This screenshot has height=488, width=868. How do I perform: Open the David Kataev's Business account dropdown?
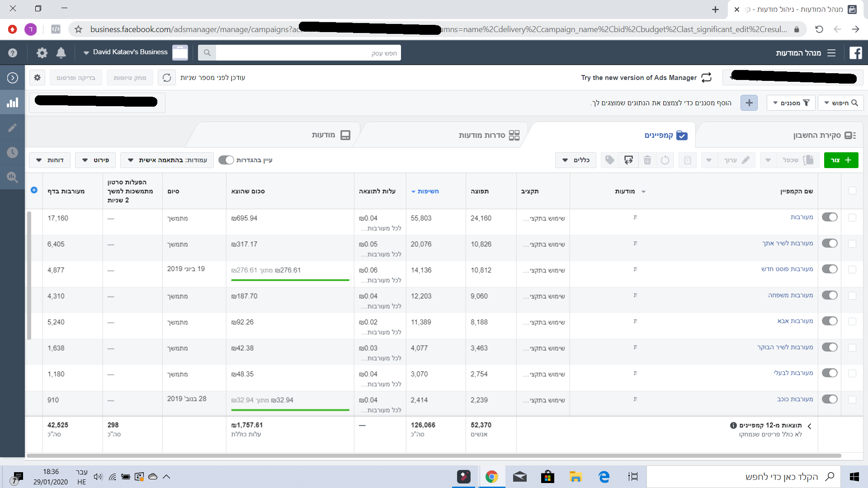(x=126, y=52)
